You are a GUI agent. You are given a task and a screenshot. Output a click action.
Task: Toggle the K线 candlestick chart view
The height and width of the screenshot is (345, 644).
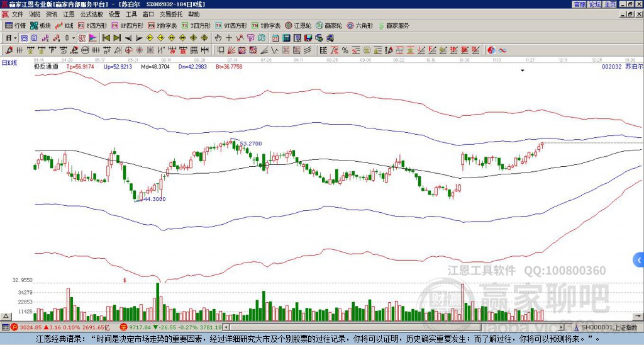[64, 26]
